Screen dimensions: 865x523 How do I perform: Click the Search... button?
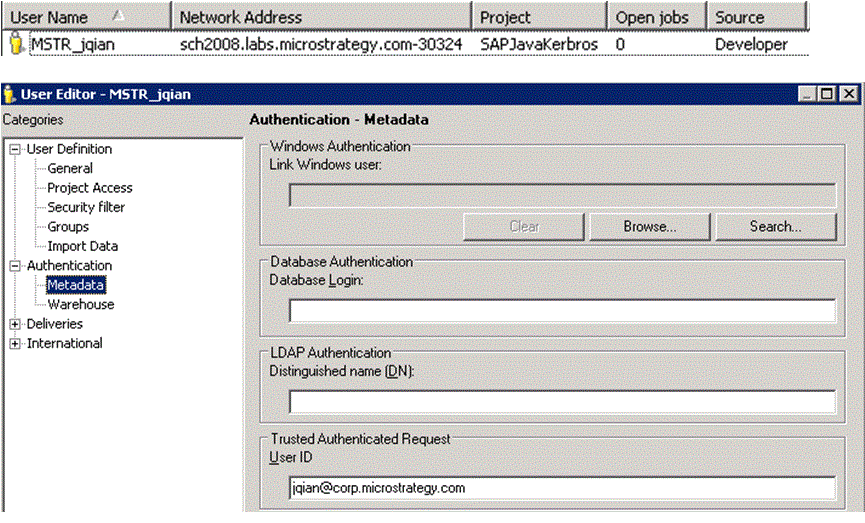[x=776, y=227]
